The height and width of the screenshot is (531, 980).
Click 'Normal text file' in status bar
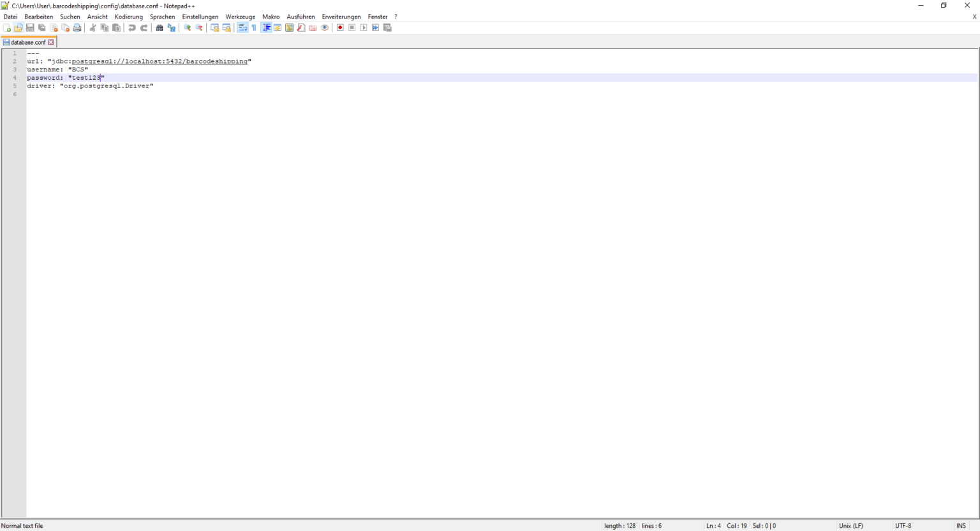[x=22, y=526]
